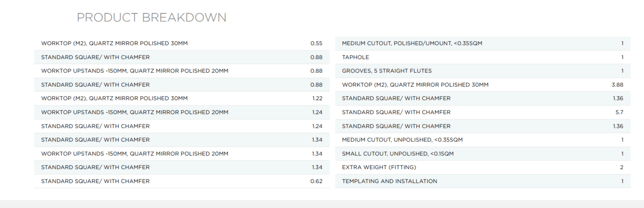Screen dimensions: 644x208
Task: Select the quantity 2 for Extra Weight
Action: click(x=622, y=167)
